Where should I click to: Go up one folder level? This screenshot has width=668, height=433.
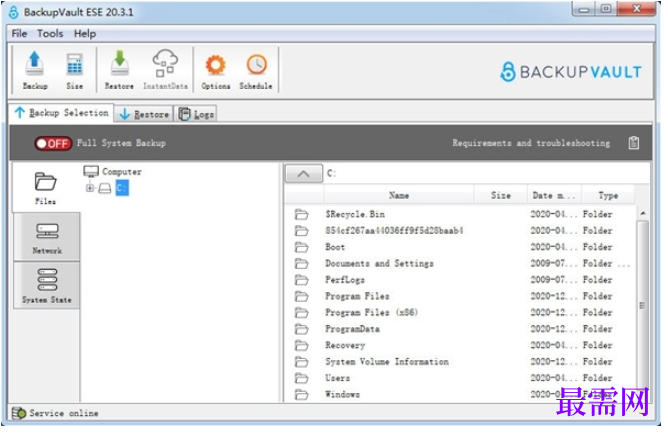(x=303, y=173)
